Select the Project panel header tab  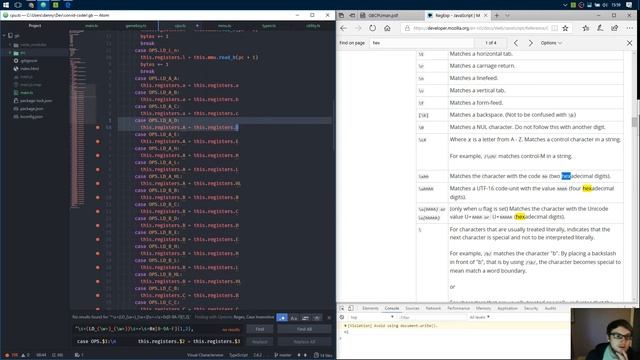point(35,26)
